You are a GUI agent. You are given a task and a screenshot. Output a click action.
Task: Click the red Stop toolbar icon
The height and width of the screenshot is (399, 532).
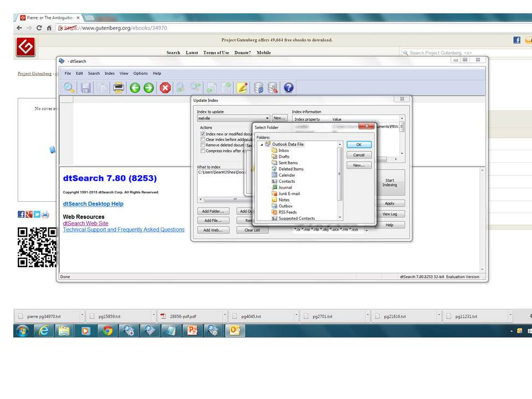click(165, 88)
